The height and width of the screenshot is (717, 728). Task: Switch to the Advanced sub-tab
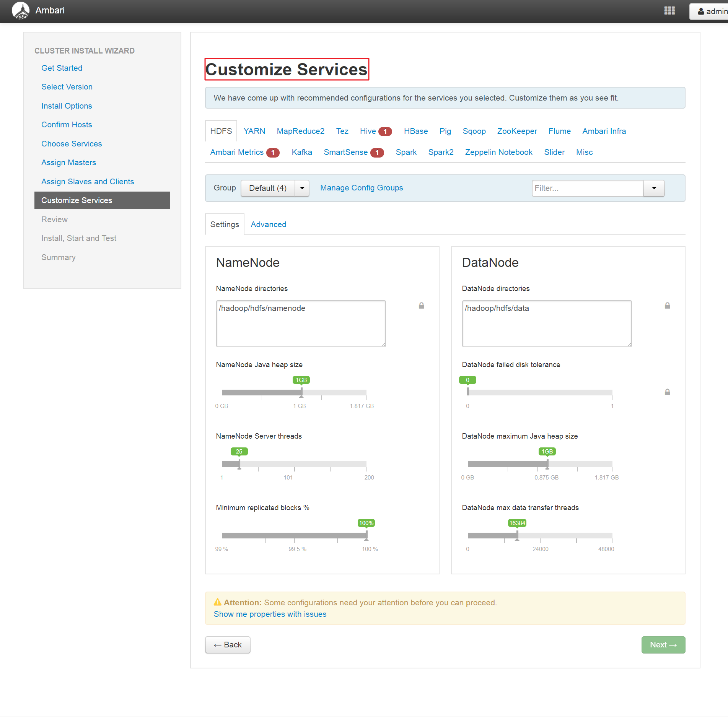[269, 224]
